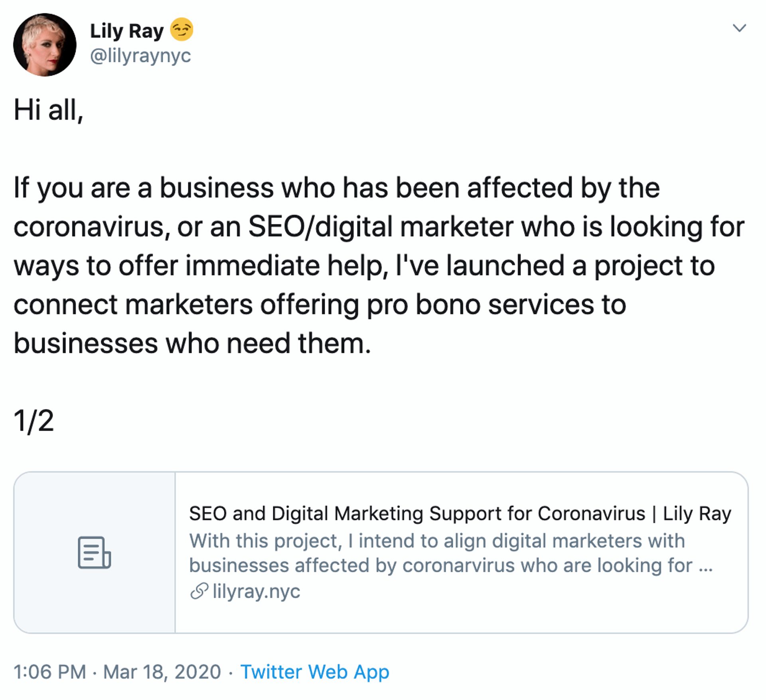The height and width of the screenshot is (700, 766).
Task: Click the 1:06 PM timestamp
Action: pos(50,672)
